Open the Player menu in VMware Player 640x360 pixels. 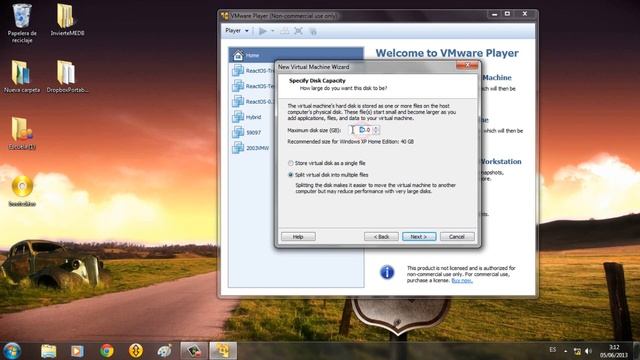click(x=237, y=31)
